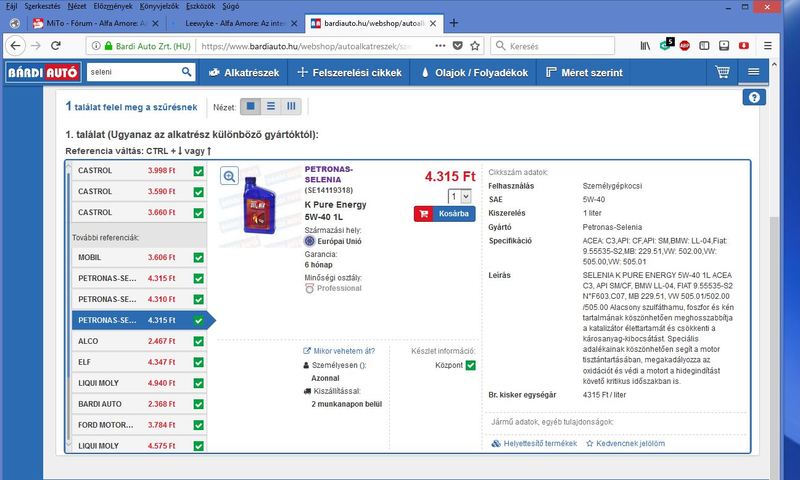Click the zoom magnifier on product image
This screenshot has height=480, width=800.
[229, 176]
